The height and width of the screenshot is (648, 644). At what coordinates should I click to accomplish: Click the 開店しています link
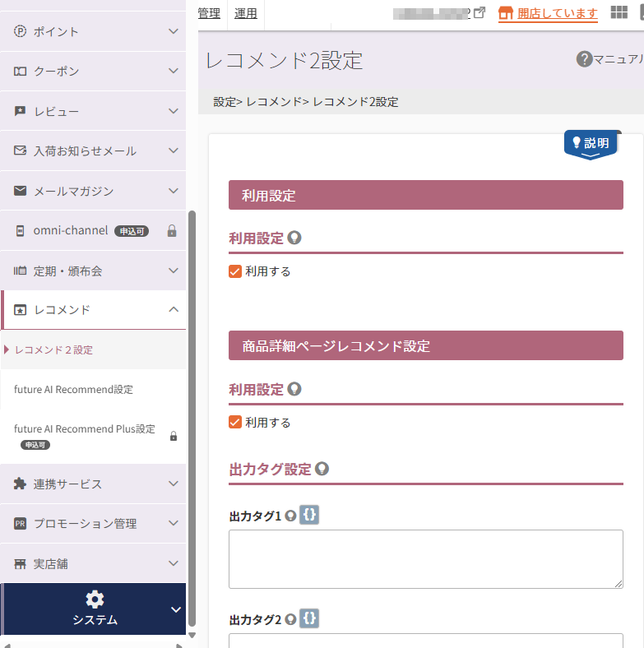coord(557,13)
